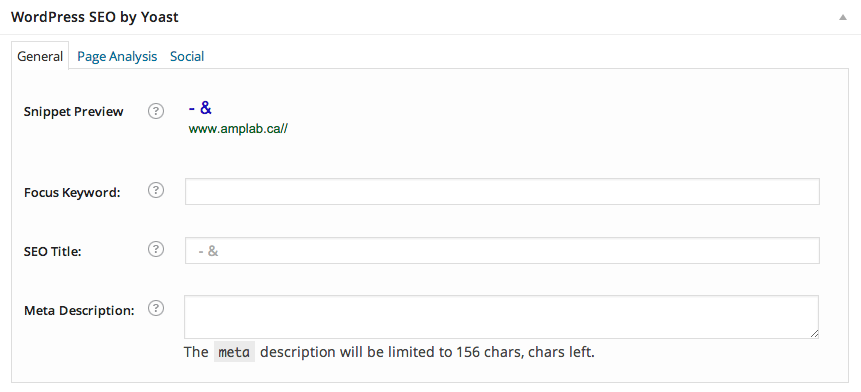
Task: Grab the Meta Description textarea resize handle
Action: (x=814, y=333)
